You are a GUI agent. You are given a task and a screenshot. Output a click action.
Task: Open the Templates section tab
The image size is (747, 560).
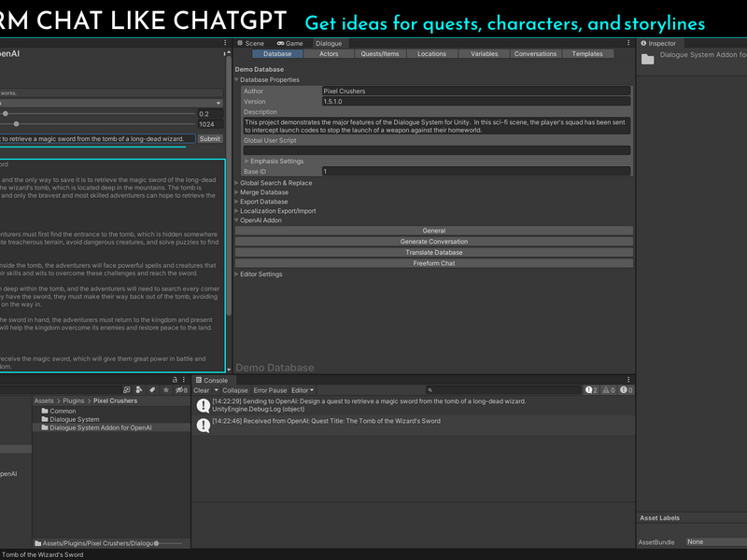587,54
